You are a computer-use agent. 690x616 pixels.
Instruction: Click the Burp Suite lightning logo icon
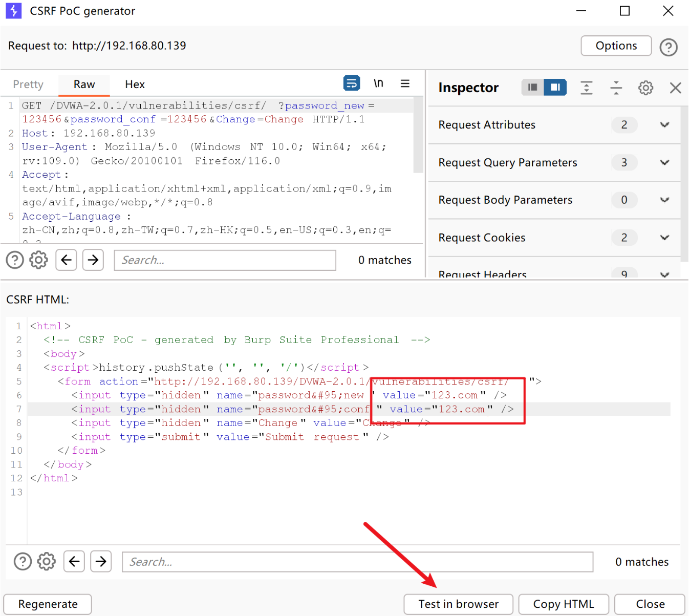(13, 11)
